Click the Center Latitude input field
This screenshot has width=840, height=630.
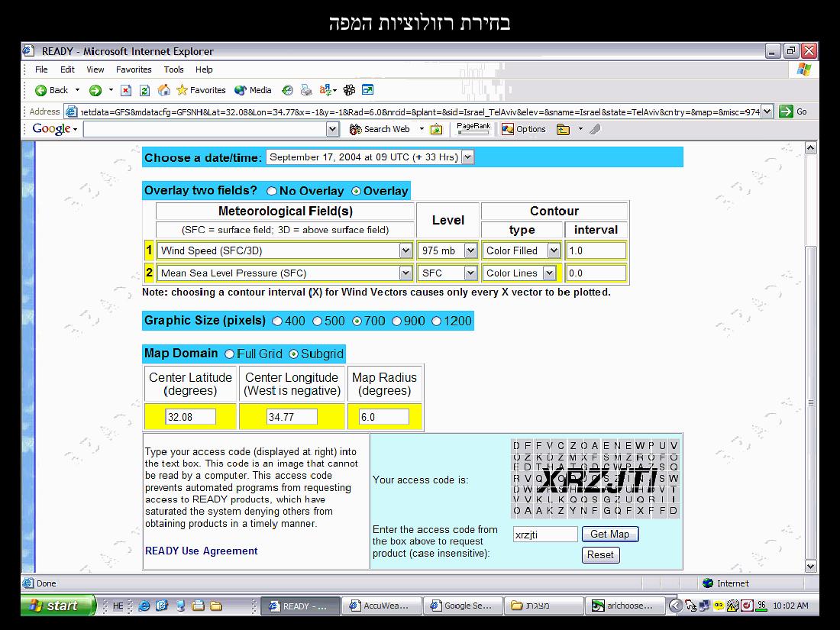(x=191, y=417)
